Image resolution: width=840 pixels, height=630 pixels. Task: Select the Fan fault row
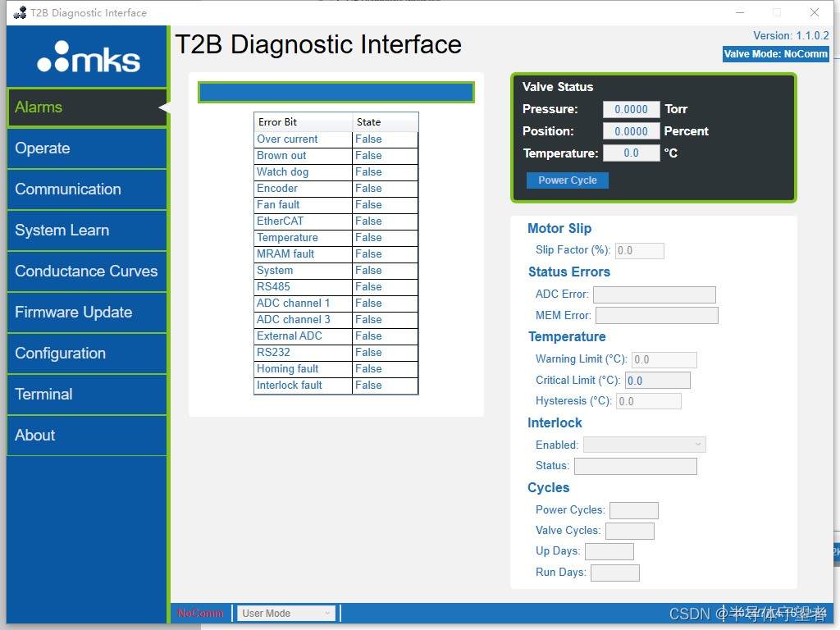336,205
